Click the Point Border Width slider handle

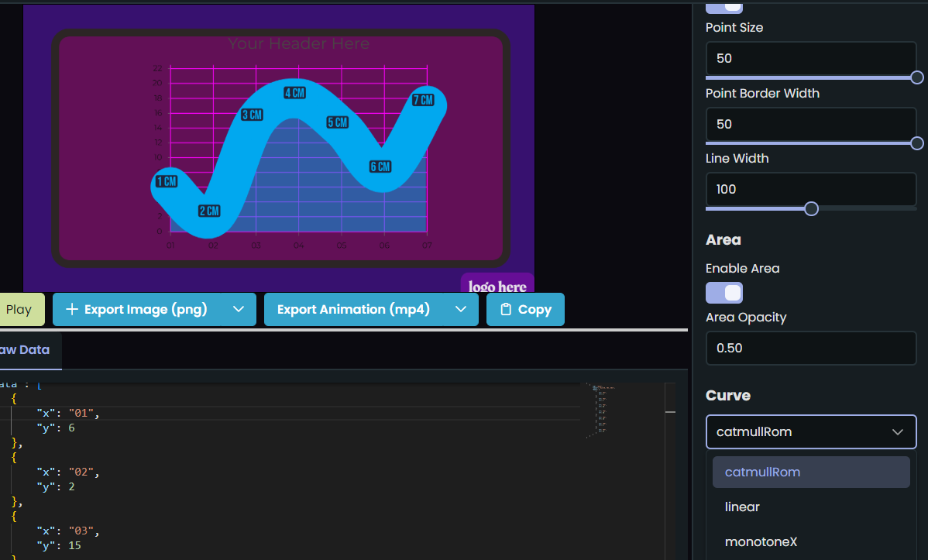[917, 143]
